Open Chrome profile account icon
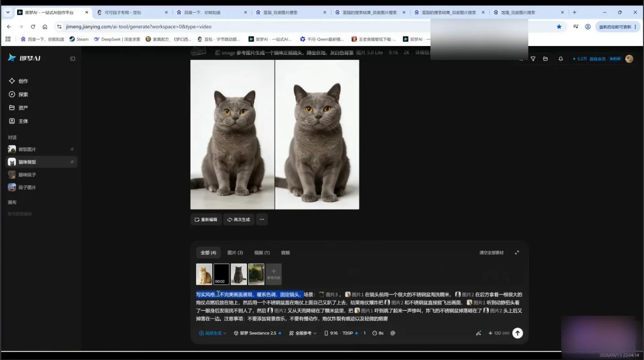Image resolution: width=644 pixels, height=360 pixels. pyautogui.click(x=588, y=27)
